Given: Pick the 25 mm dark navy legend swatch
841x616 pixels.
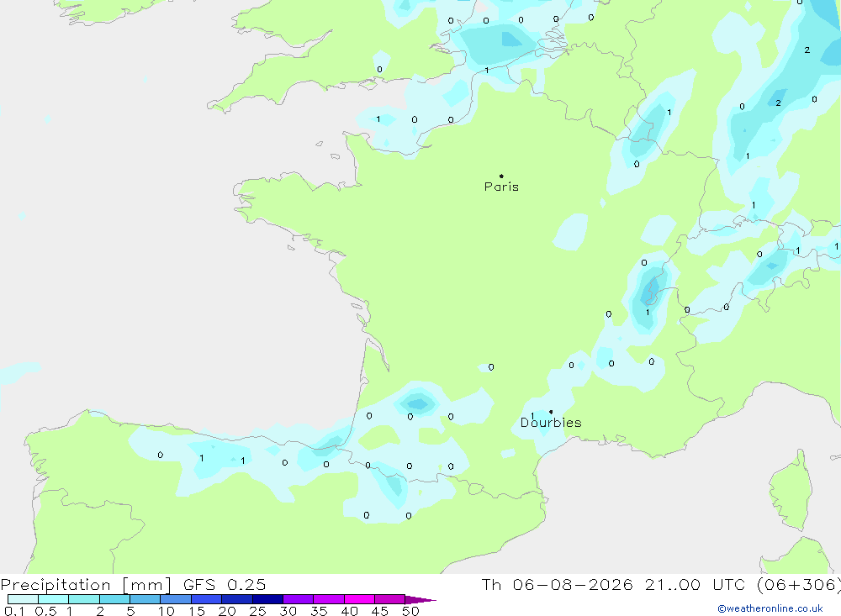Looking at the screenshot, I should click(x=267, y=599).
